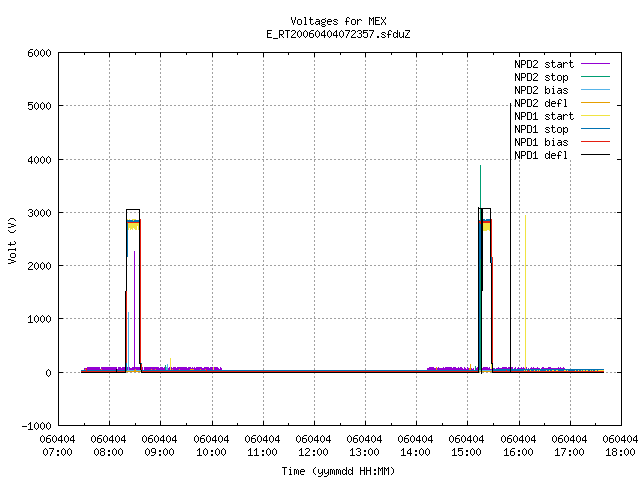Click the yellow NPD1 start legend line
This screenshot has width=640, height=480.
[595, 116]
